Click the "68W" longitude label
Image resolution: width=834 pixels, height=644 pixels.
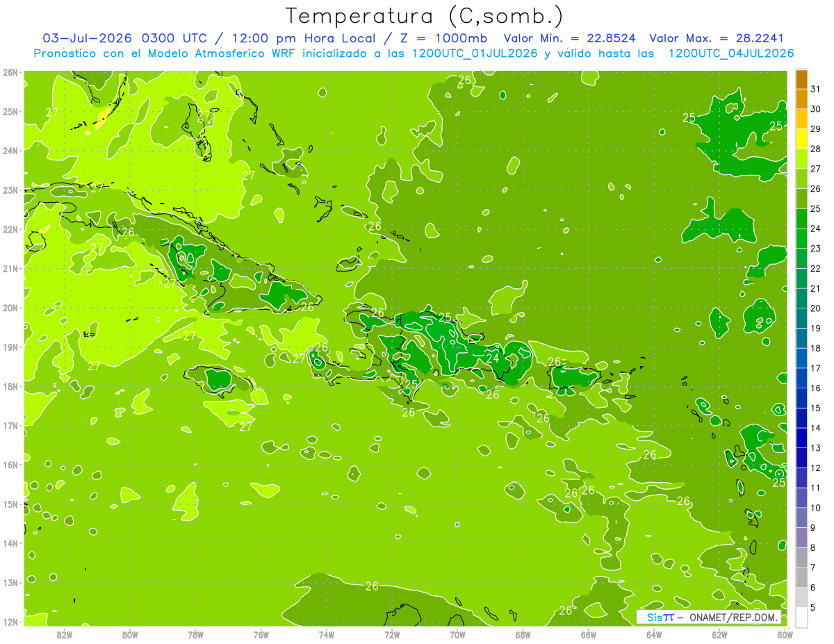523,634
